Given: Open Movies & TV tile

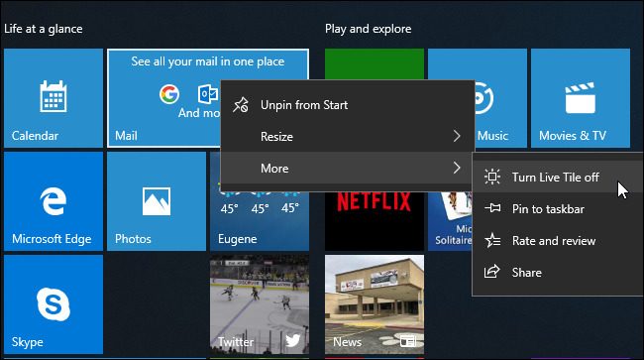Looking at the screenshot, I should click(x=581, y=98).
